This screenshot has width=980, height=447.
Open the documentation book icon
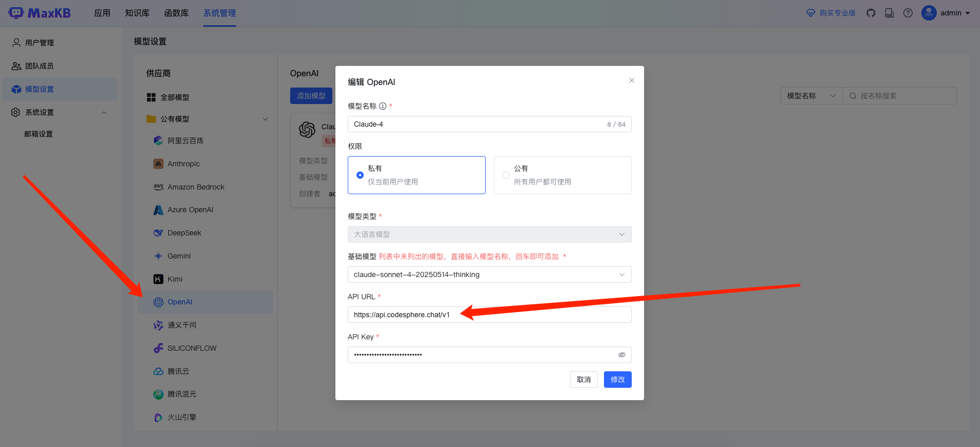tap(889, 13)
